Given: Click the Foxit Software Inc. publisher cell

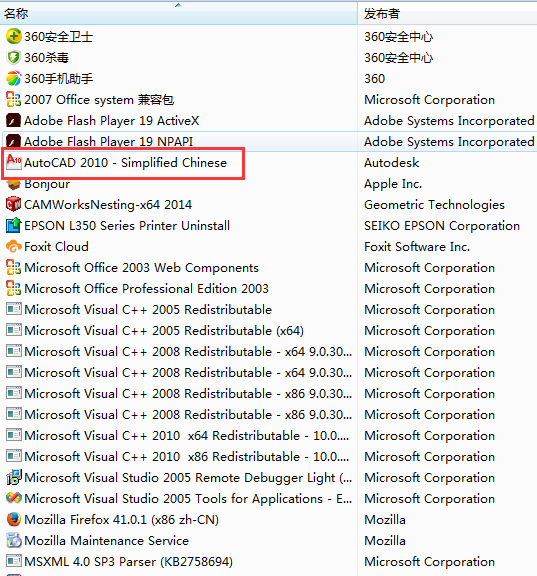Looking at the screenshot, I should pyautogui.click(x=417, y=246).
